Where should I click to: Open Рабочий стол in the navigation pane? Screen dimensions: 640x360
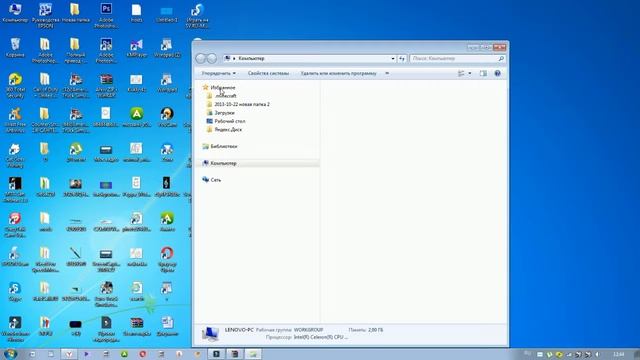click(229, 121)
